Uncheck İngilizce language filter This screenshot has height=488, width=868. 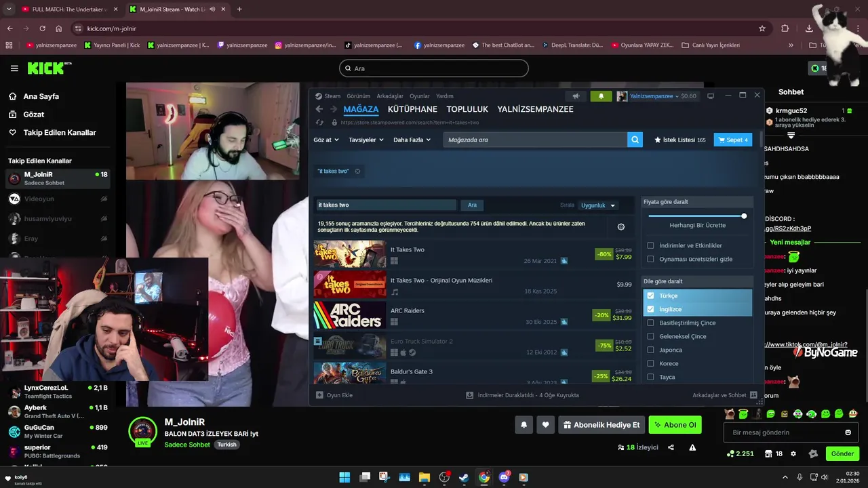[x=650, y=309]
